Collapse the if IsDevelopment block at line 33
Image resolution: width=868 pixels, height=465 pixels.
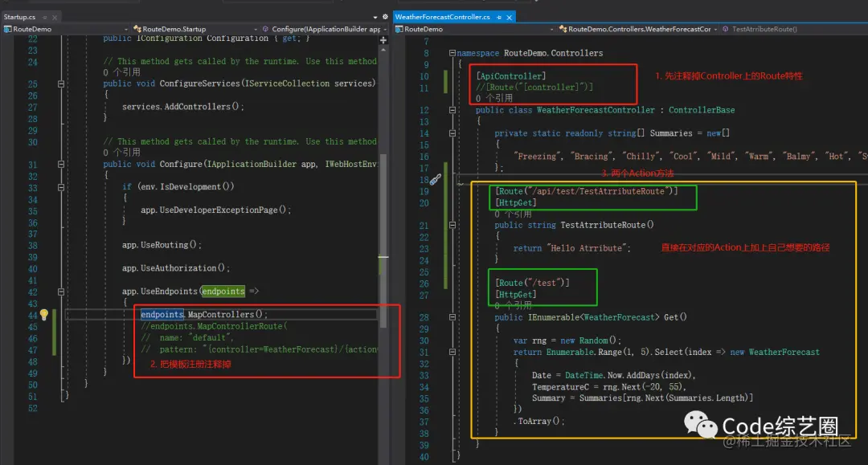coord(61,187)
